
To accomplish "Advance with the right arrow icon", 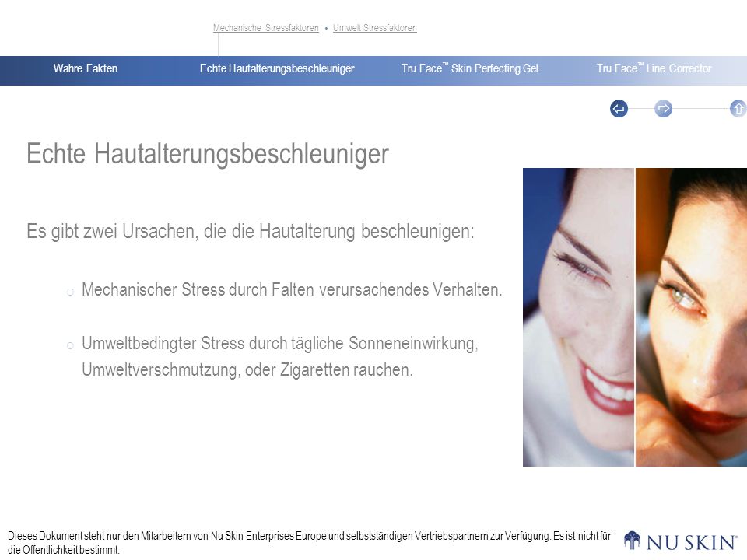I will click(x=663, y=109).
